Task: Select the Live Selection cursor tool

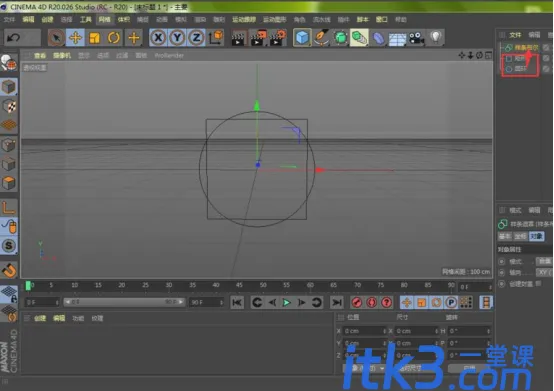Action: coord(56,38)
